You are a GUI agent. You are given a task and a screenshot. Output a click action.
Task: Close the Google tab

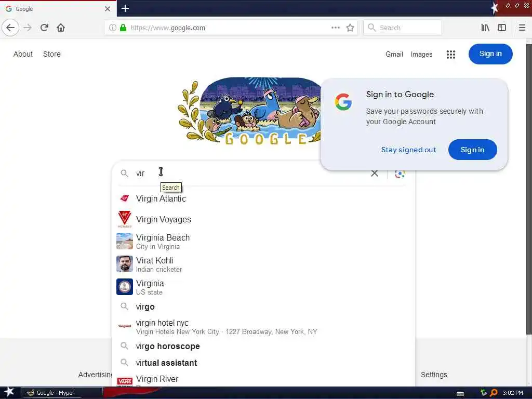tap(107, 9)
